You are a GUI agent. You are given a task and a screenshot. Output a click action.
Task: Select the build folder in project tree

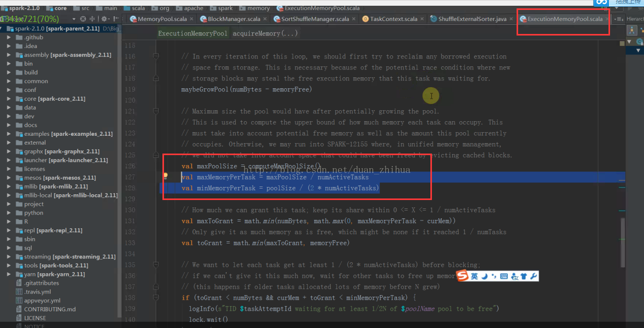(31, 73)
